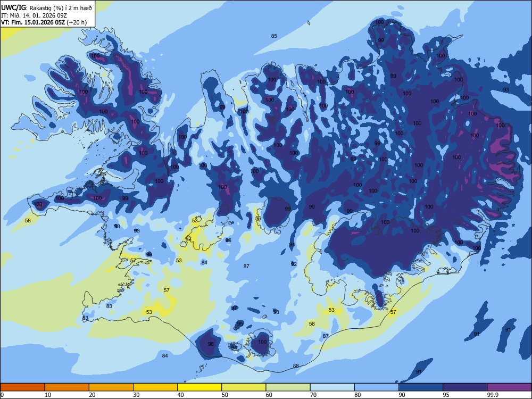Click the '70' legend scale label
Viewport: 532px width, 399px height.
(313, 395)
